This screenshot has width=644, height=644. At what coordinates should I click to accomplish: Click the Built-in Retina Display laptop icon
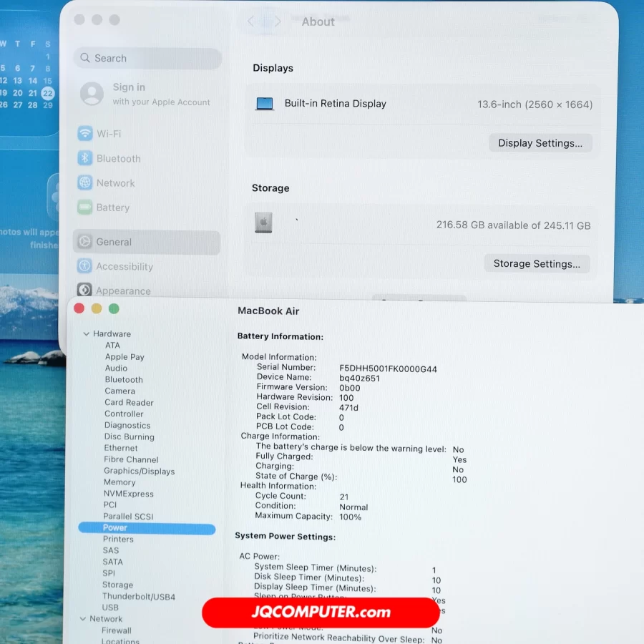point(265,104)
